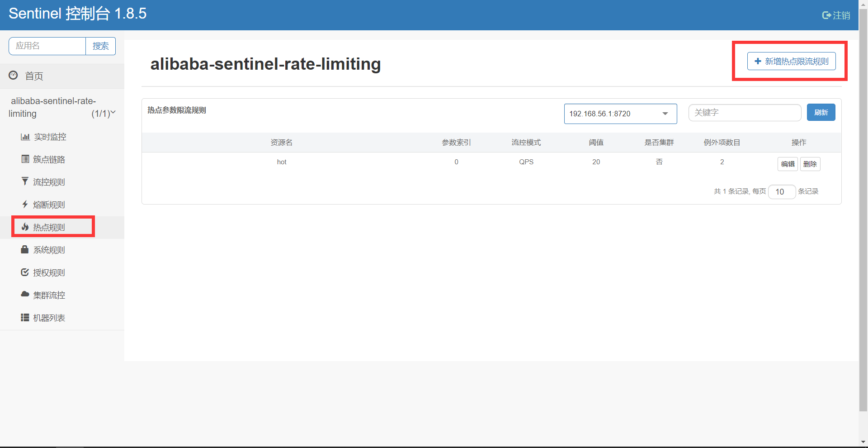Viewport: 868px width, 448px height.
Task: Click the 搜索 button
Action: click(x=100, y=46)
